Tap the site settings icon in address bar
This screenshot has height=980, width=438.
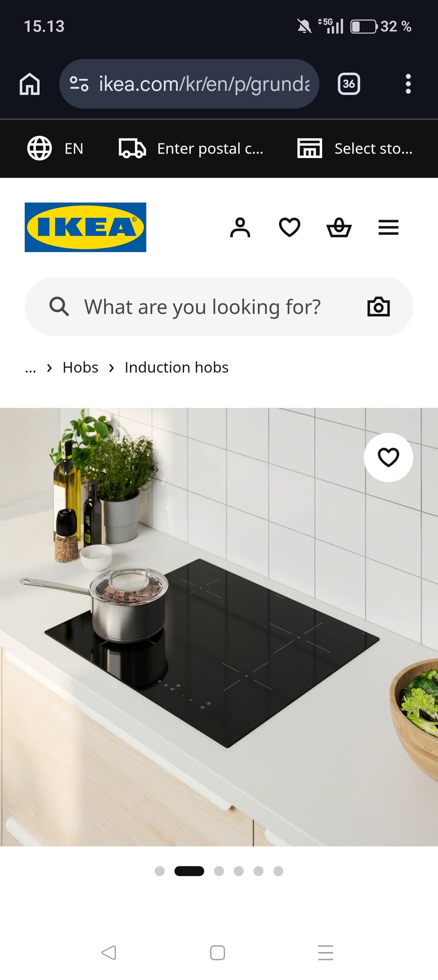(x=79, y=84)
